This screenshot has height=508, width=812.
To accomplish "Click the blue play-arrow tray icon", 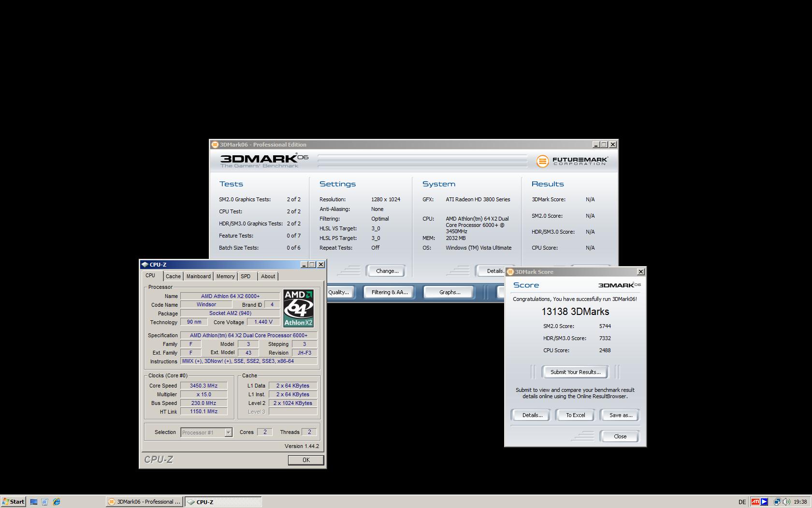I will tap(764, 502).
